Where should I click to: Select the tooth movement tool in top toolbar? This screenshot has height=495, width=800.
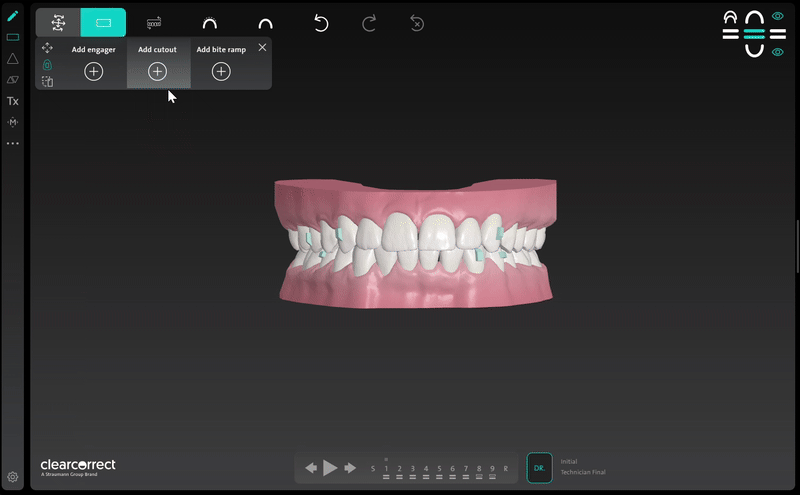[58, 22]
